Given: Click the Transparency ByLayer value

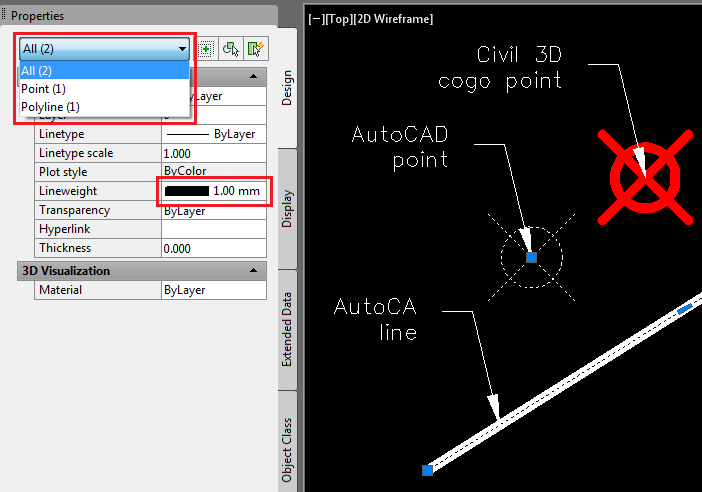Looking at the screenshot, I should [214, 210].
